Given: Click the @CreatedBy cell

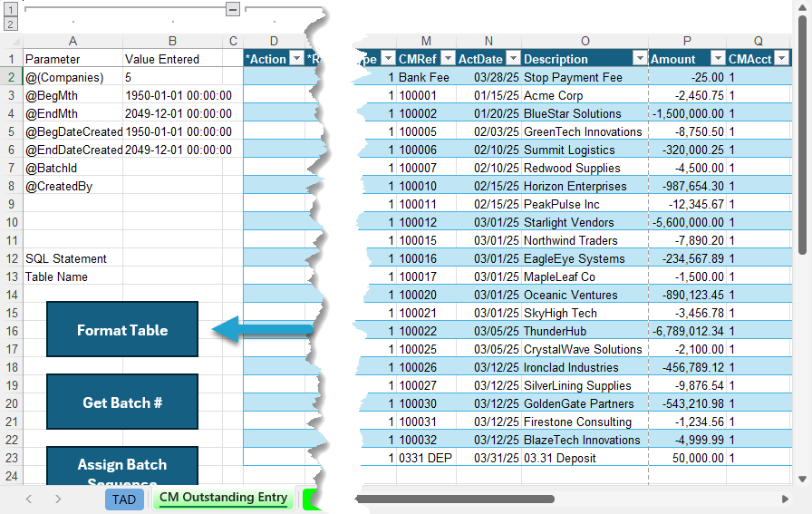Looking at the screenshot, I should click(x=73, y=186).
